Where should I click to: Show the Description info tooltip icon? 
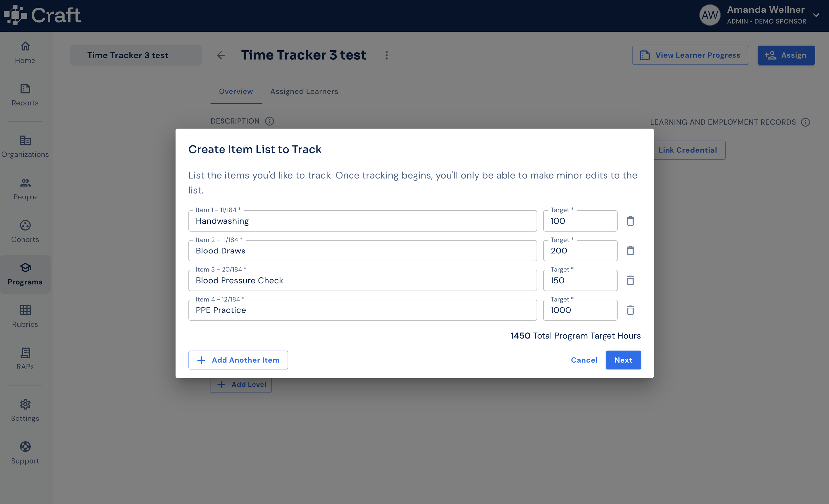pyautogui.click(x=269, y=121)
